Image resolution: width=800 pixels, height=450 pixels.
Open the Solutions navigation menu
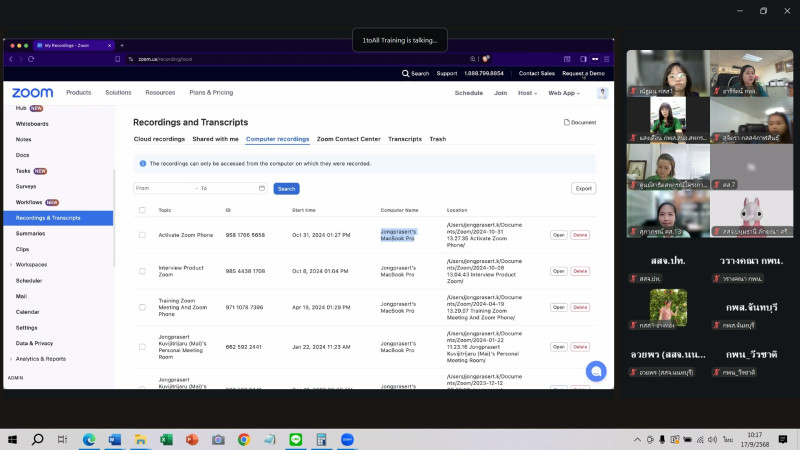point(118,93)
